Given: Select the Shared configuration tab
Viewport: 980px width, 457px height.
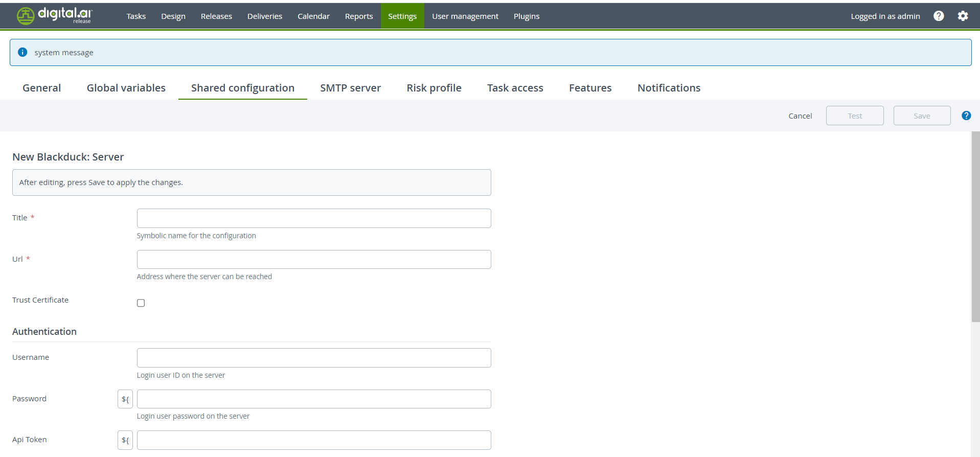Looking at the screenshot, I should (243, 88).
